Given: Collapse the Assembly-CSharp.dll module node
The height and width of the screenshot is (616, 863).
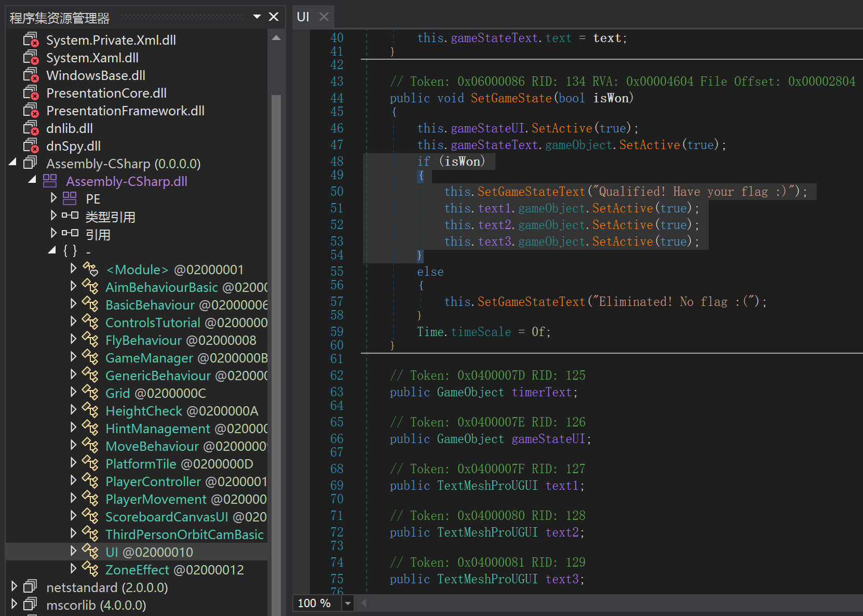Looking at the screenshot, I should point(33,180).
